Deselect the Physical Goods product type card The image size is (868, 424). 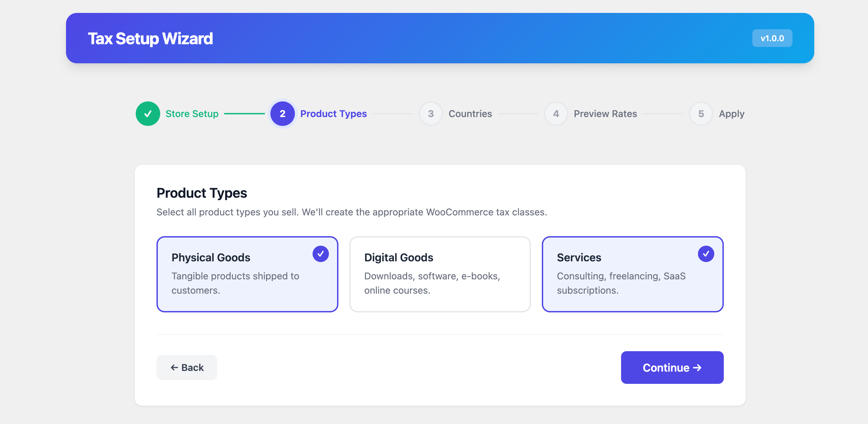(247, 274)
